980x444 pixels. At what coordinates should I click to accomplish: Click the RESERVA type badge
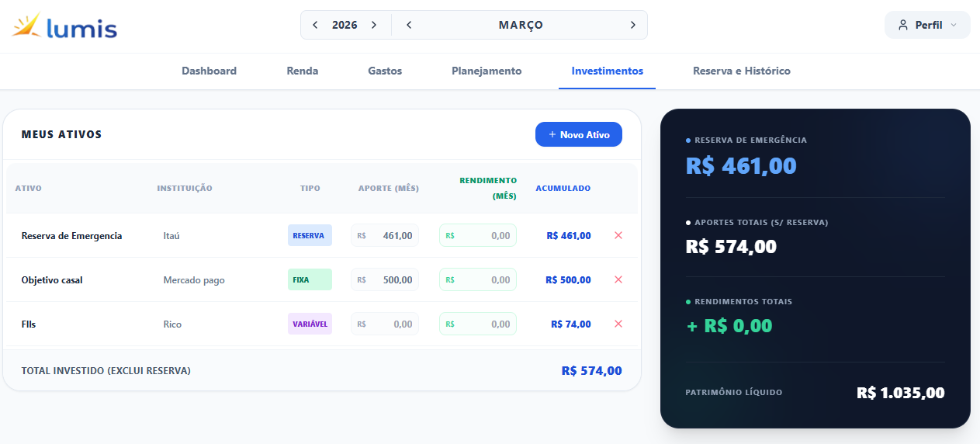point(310,235)
